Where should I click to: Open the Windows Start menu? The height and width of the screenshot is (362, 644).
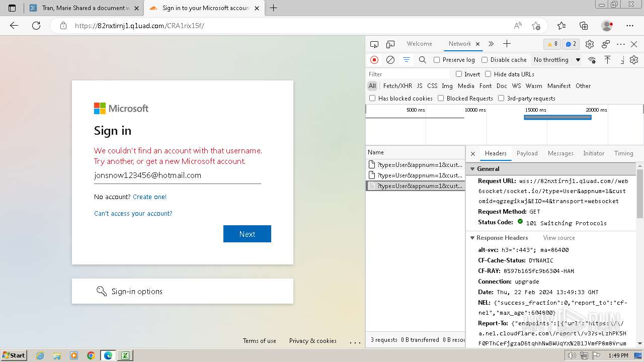tap(14, 355)
